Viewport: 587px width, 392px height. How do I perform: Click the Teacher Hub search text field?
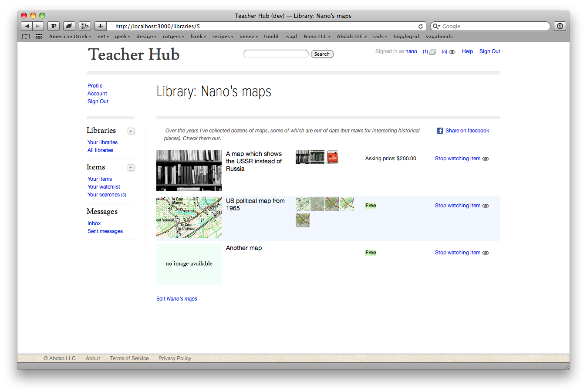276,54
